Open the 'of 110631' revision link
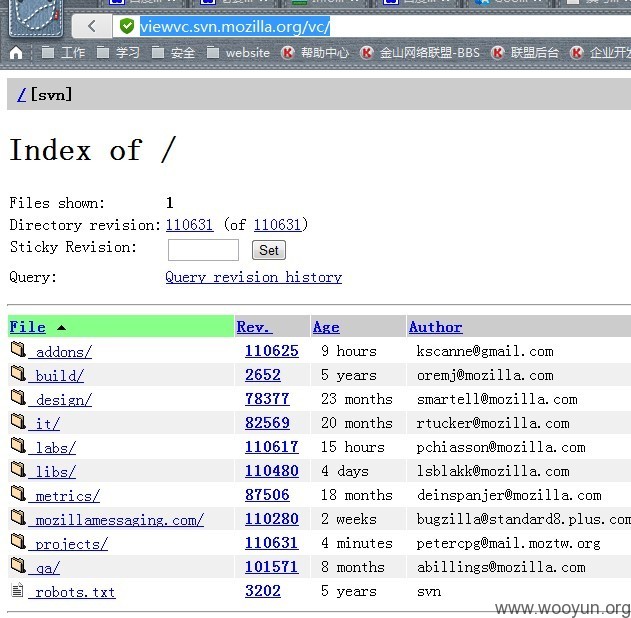631x618 pixels. [277, 225]
